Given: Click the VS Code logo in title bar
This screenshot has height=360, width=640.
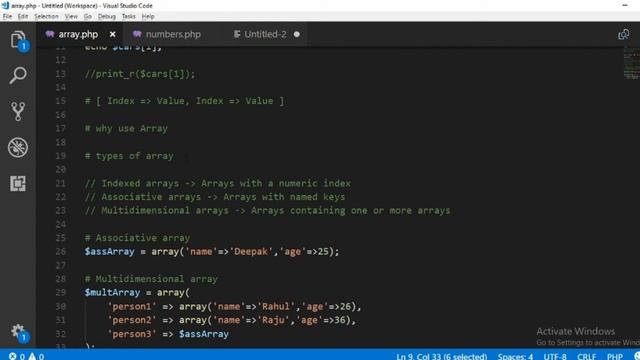Looking at the screenshot, I should click(5, 5).
